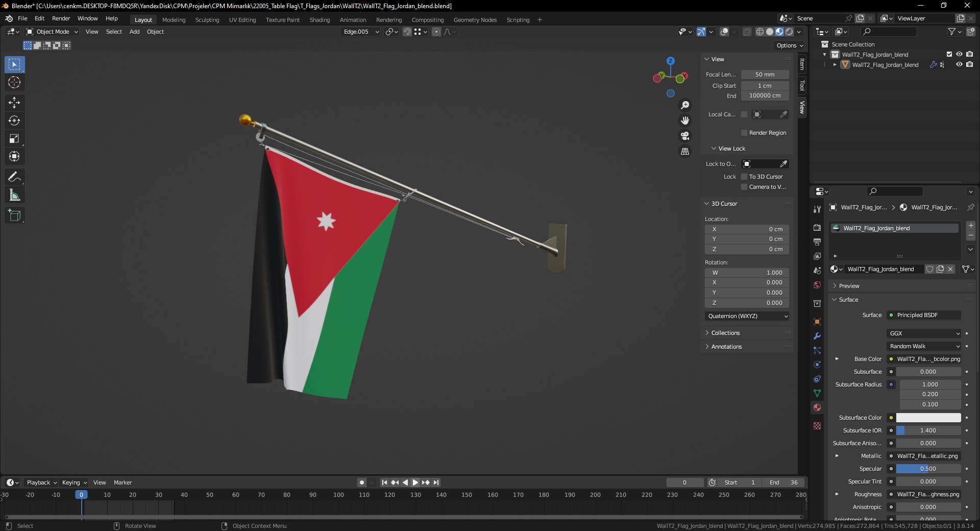Switch to Shading workspace tab
The image size is (980, 531).
(x=320, y=20)
